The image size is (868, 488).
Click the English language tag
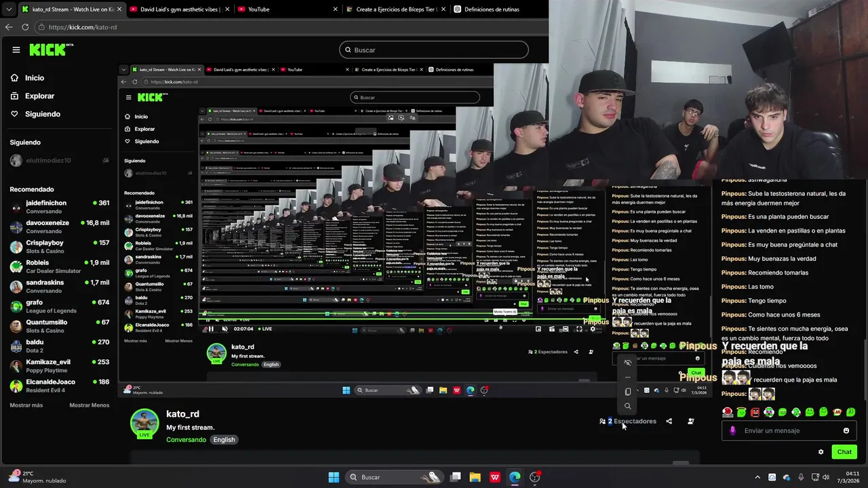[x=224, y=440]
